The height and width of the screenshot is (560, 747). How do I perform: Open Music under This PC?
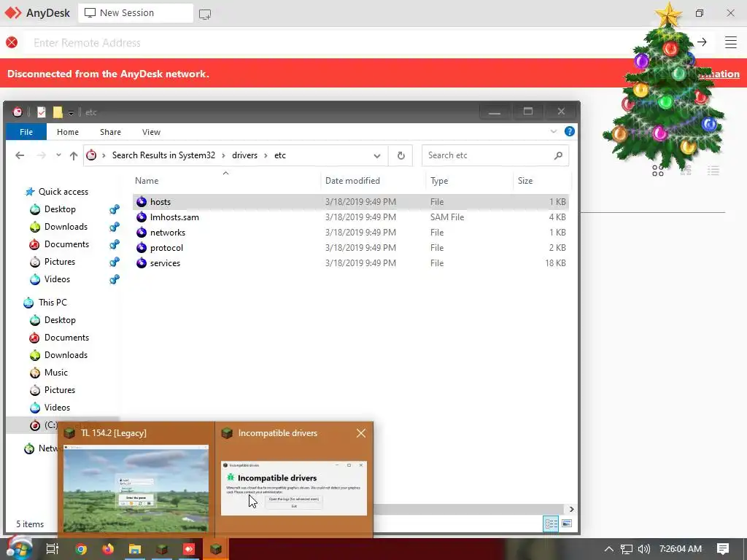(55, 373)
